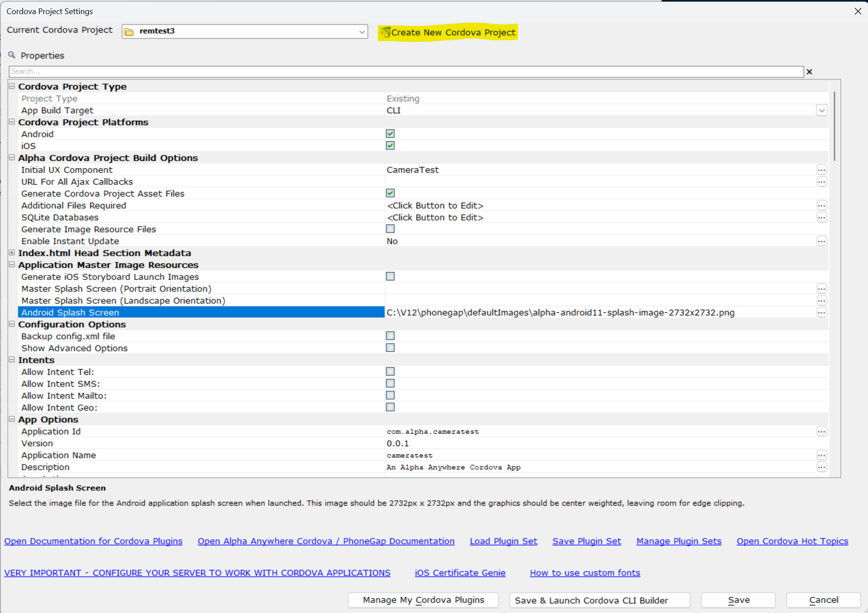
Task: Click the Properties magnifier icon
Action: pos(12,55)
